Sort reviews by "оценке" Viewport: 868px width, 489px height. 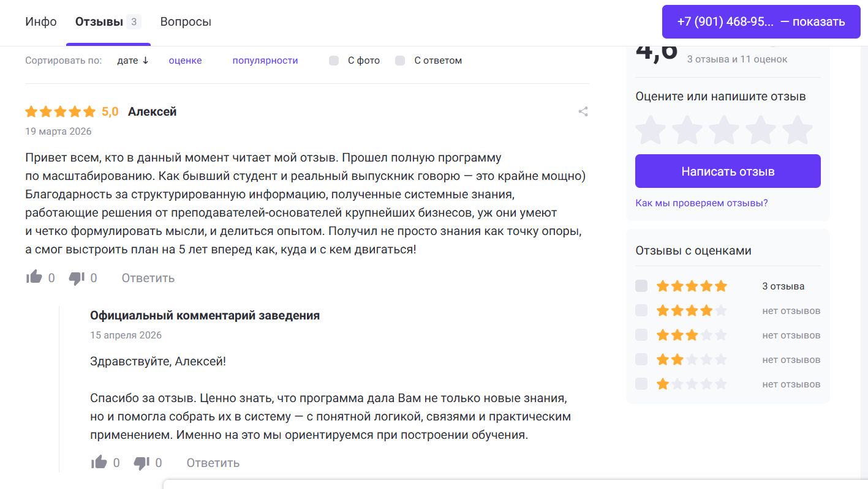pos(185,61)
